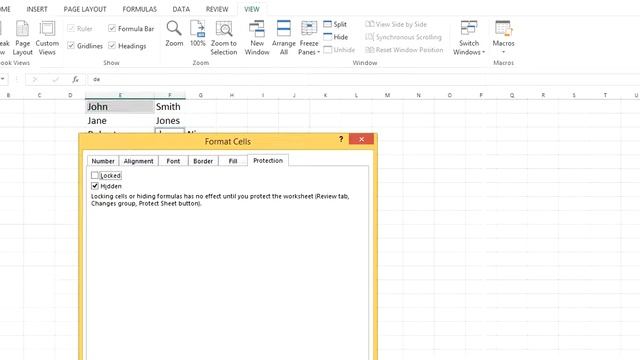This screenshot has width=640, height=360.
Task: Select the Protection tab in Format Cells
Action: (x=268, y=160)
